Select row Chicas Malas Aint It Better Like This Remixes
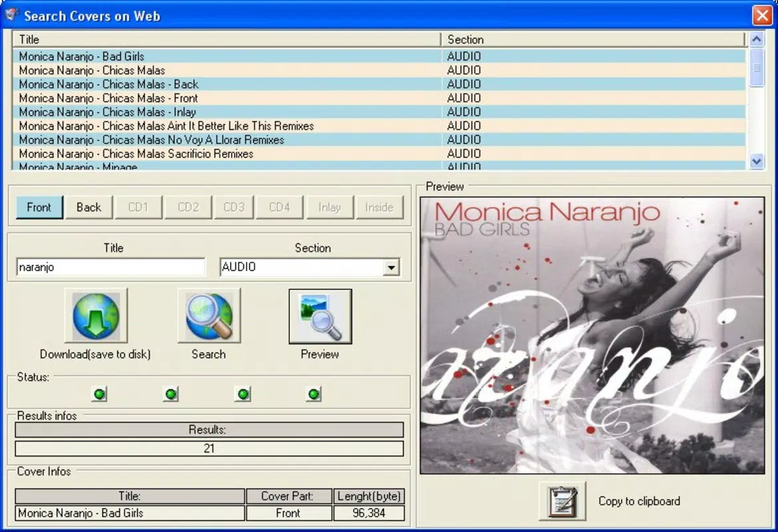The image size is (778, 532). coord(379,126)
